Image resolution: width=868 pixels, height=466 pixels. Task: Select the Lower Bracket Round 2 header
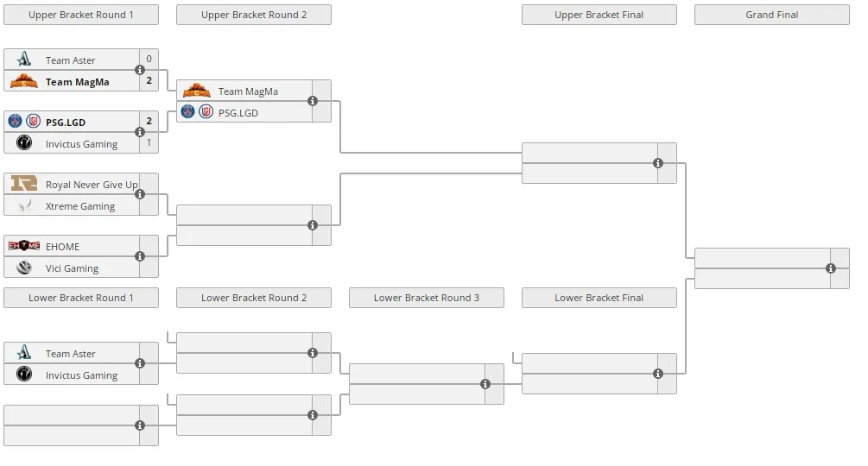pyautogui.click(x=254, y=298)
